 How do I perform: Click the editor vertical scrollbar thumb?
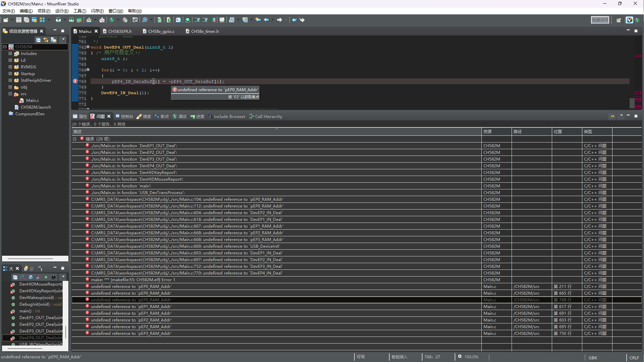coord(632,103)
